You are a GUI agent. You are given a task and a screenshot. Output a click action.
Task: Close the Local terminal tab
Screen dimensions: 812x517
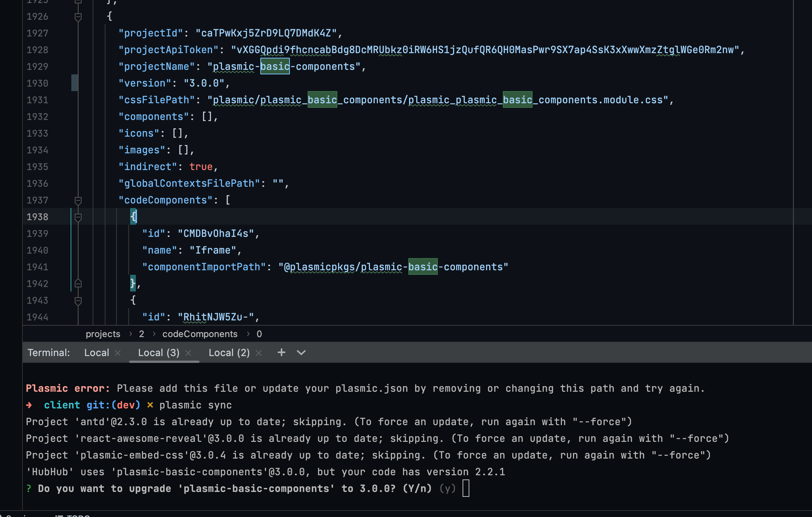pyautogui.click(x=118, y=353)
